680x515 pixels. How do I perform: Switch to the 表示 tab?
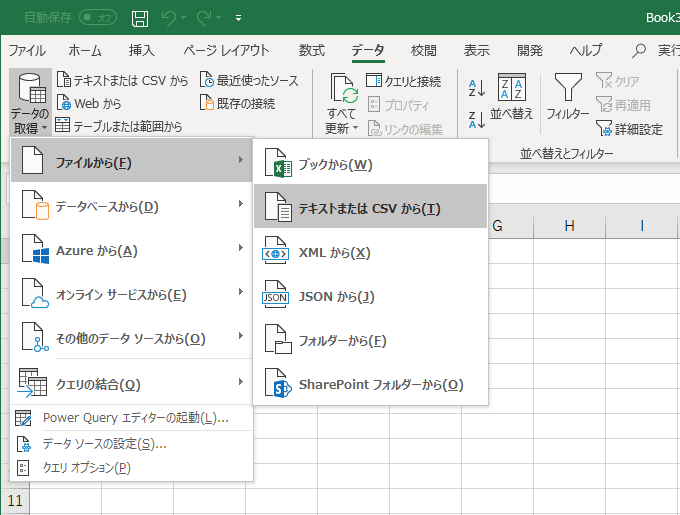tap(477, 51)
